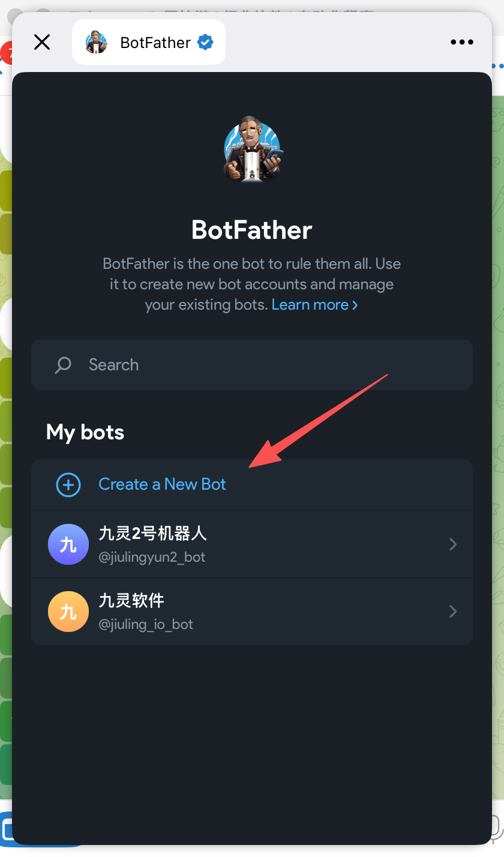This screenshot has height=857, width=504.
Task: Open the three-dot overflow menu
Action: 462,42
